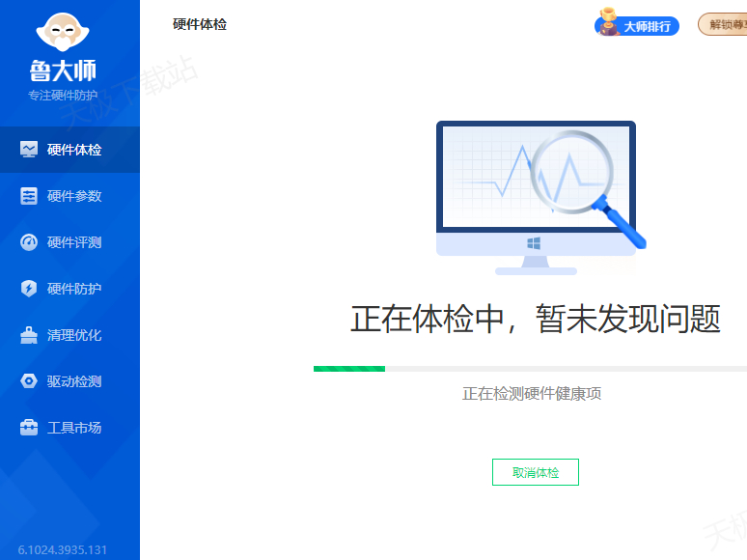Click the 鲁大师 mascot logo

point(63,32)
